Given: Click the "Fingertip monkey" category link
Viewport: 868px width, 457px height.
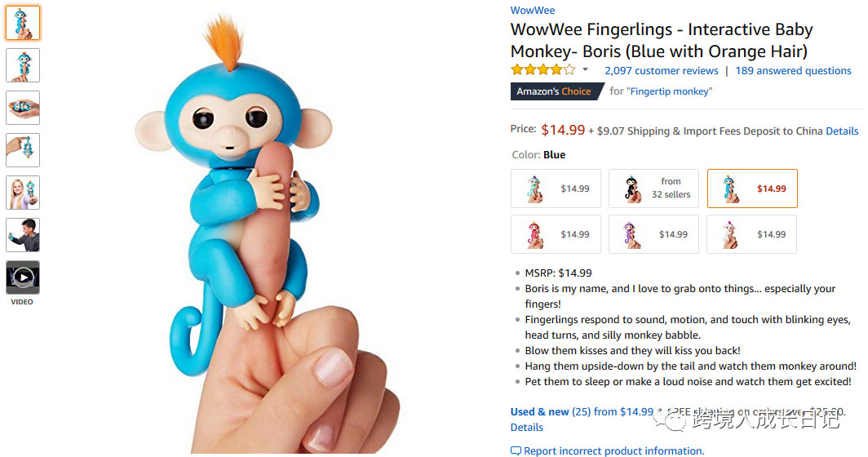Looking at the screenshot, I should (669, 91).
